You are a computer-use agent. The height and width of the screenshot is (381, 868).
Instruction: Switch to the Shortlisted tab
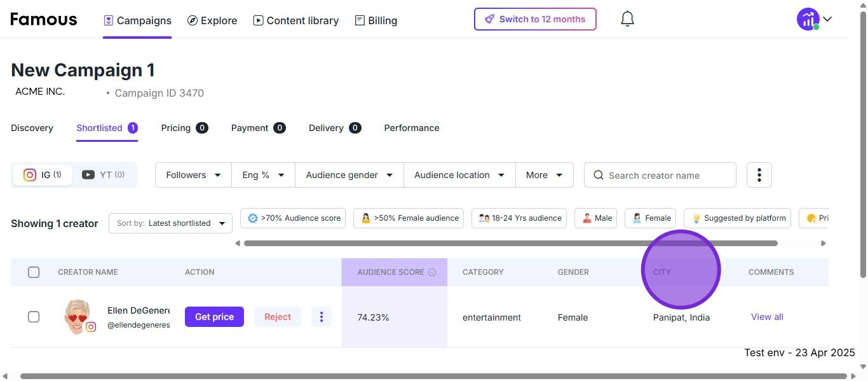(107, 128)
